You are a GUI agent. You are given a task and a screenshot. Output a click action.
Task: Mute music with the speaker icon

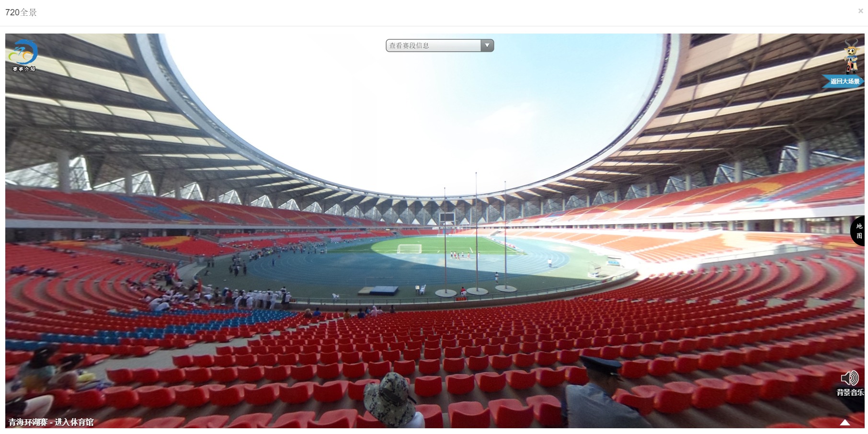click(849, 378)
